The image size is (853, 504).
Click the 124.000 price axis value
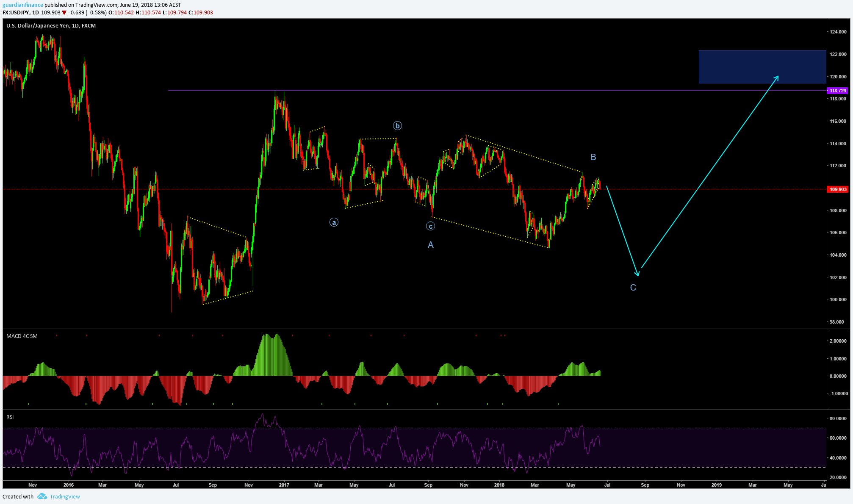(x=838, y=32)
